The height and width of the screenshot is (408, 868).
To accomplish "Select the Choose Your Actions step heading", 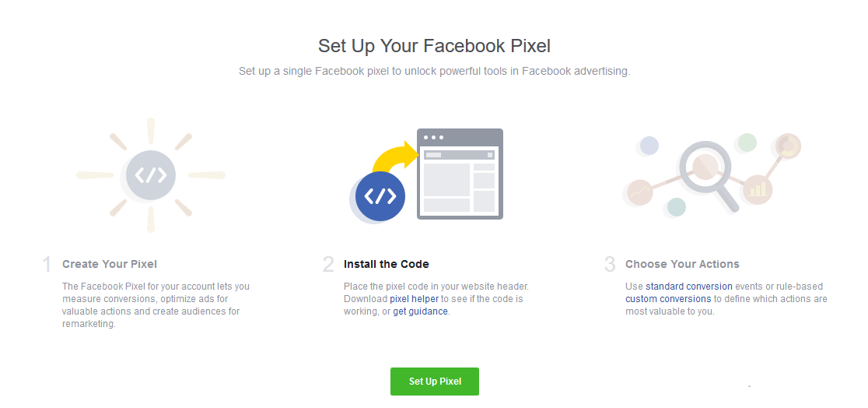I will pos(682,264).
